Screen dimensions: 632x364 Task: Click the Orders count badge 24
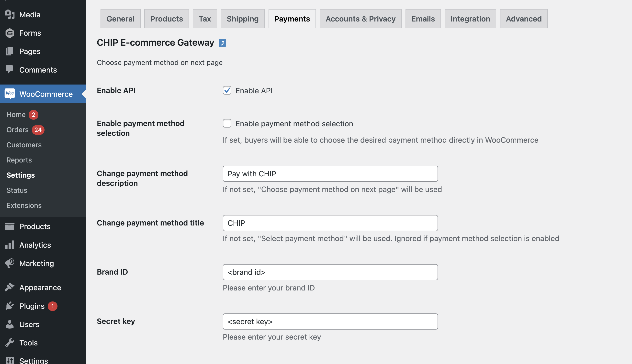(x=38, y=130)
